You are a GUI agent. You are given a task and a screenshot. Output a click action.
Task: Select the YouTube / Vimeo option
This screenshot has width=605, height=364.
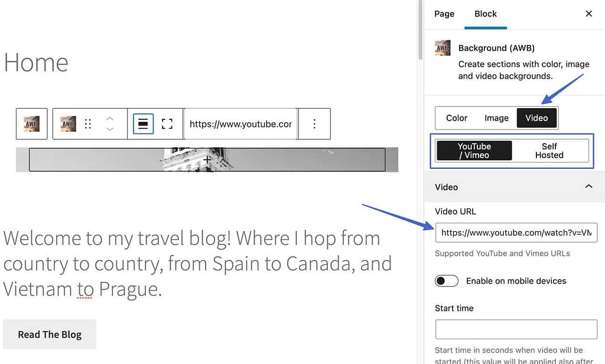tap(474, 151)
